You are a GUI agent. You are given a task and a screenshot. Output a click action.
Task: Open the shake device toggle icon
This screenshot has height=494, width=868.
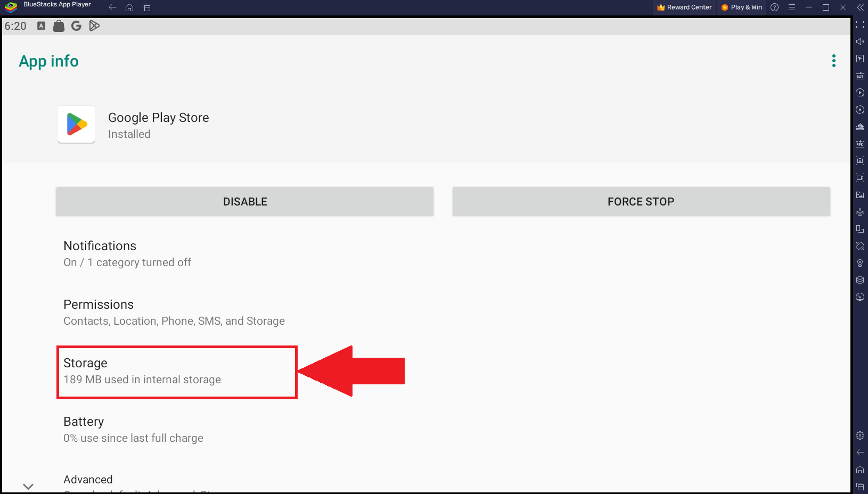(860, 246)
